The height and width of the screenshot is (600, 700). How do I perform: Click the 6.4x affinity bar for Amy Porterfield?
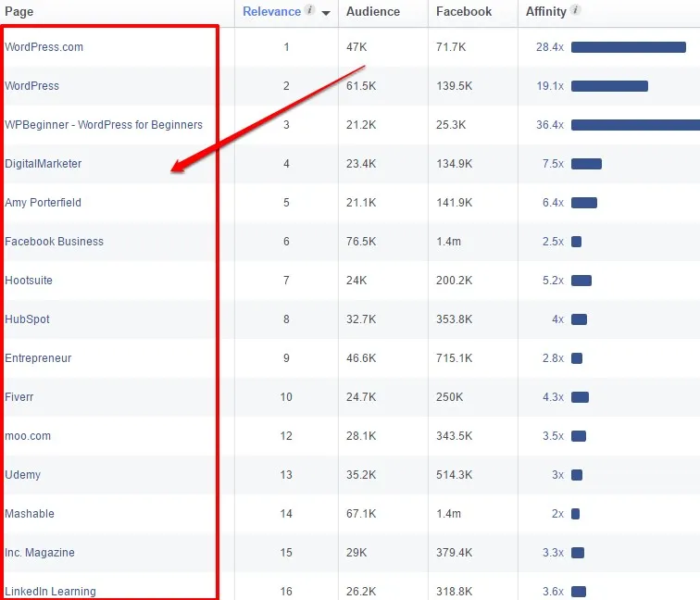[584, 203]
